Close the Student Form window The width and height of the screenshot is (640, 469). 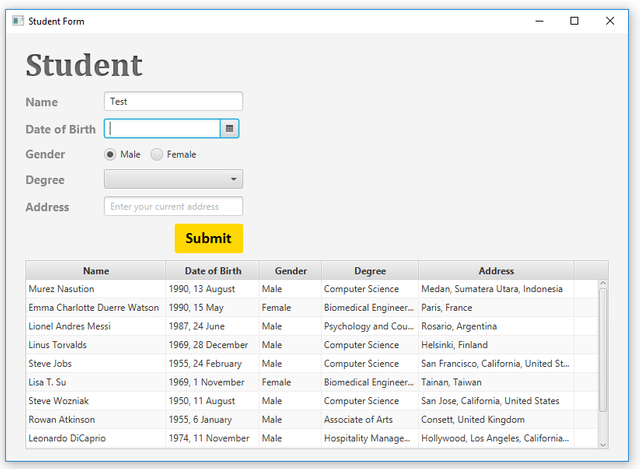coord(610,21)
